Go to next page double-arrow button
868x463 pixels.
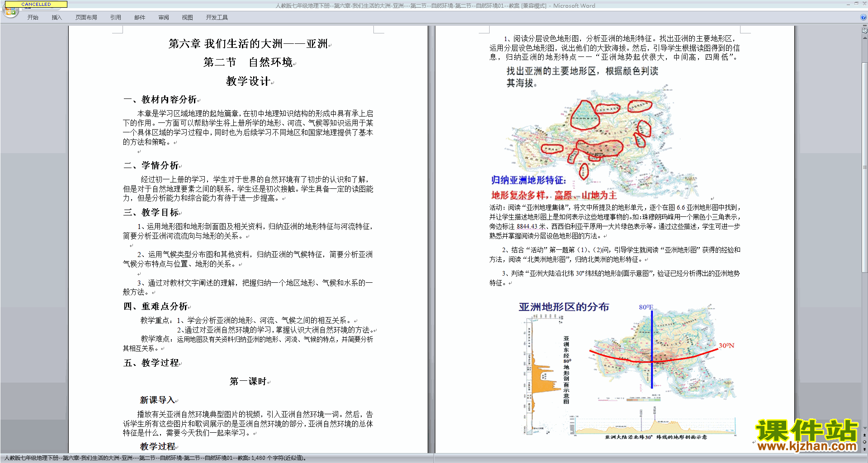click(x=865, y=449)
